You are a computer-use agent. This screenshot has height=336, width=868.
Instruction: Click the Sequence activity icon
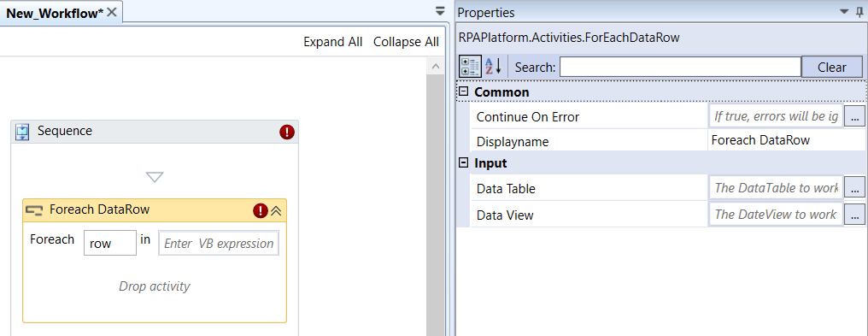(22, 132)
